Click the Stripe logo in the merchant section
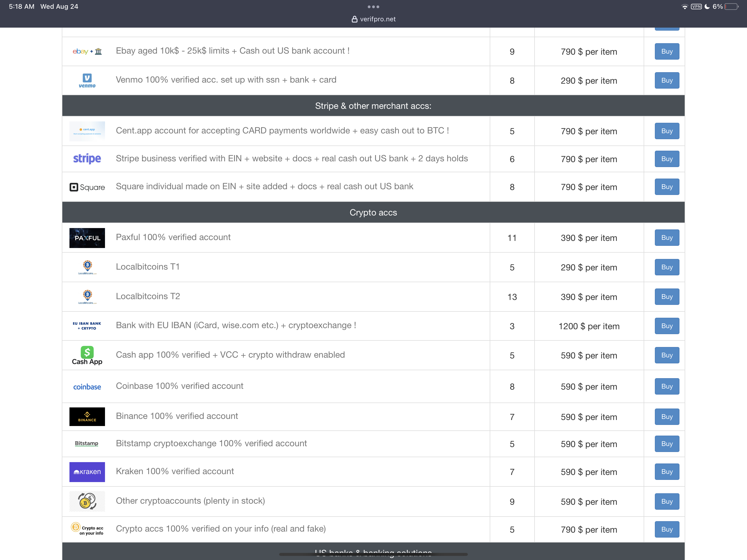 (x=87, y=159)
